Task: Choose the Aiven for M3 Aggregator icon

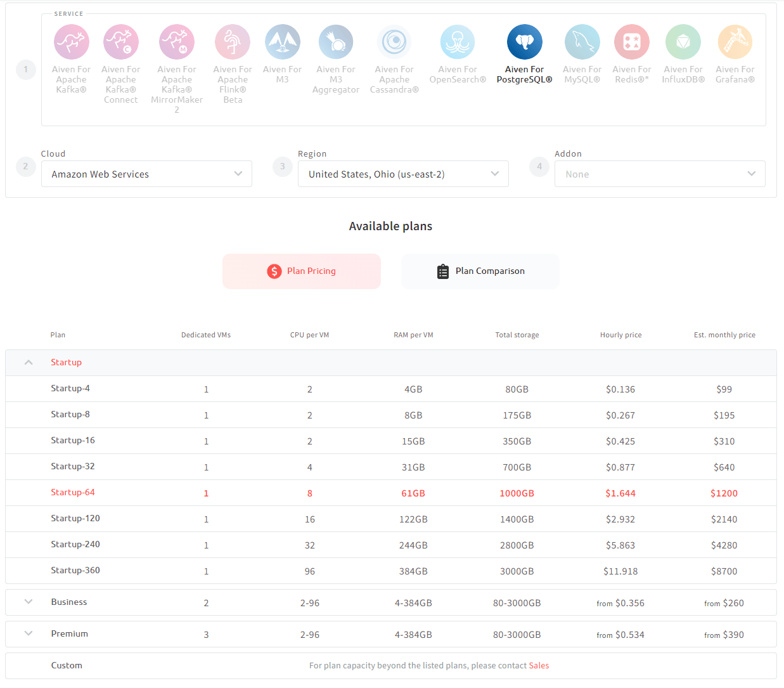Action: pyautogui.click(x=335, y=41)
